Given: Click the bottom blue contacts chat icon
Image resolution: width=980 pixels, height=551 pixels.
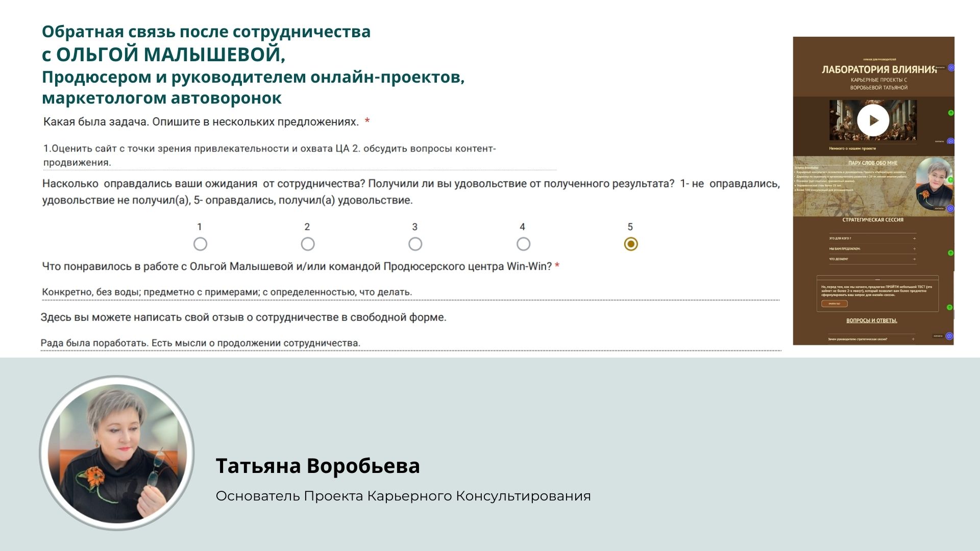Looking at the screenshot, I should [x=949, y=336].
